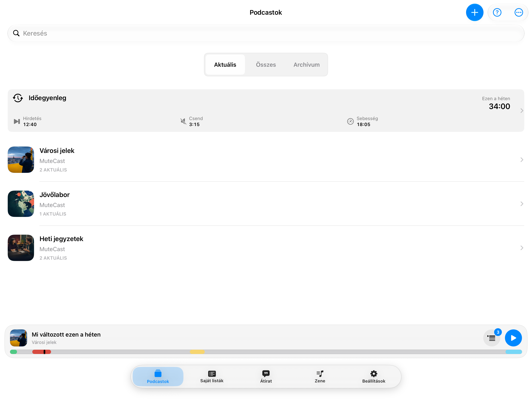Switch to the Összes segment
Viewport: 532px width, 399px height.
pyautogui.click(x=266, y=65)
